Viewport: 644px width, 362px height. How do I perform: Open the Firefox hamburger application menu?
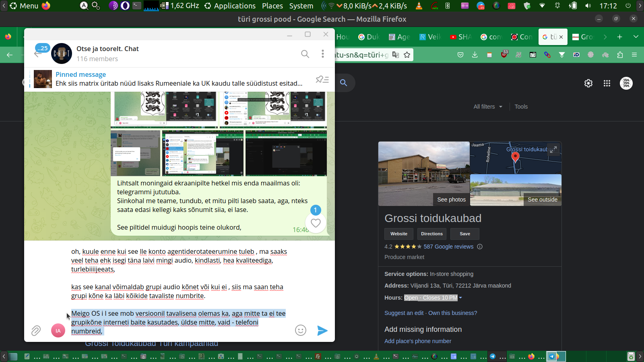click(x=634, y=55)
